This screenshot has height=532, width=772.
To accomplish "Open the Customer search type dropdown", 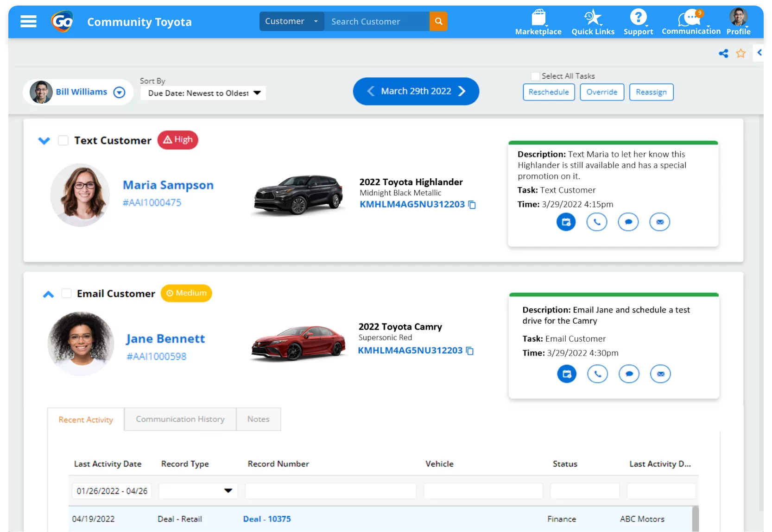I will pyautogui.click(x=291, y=21).
